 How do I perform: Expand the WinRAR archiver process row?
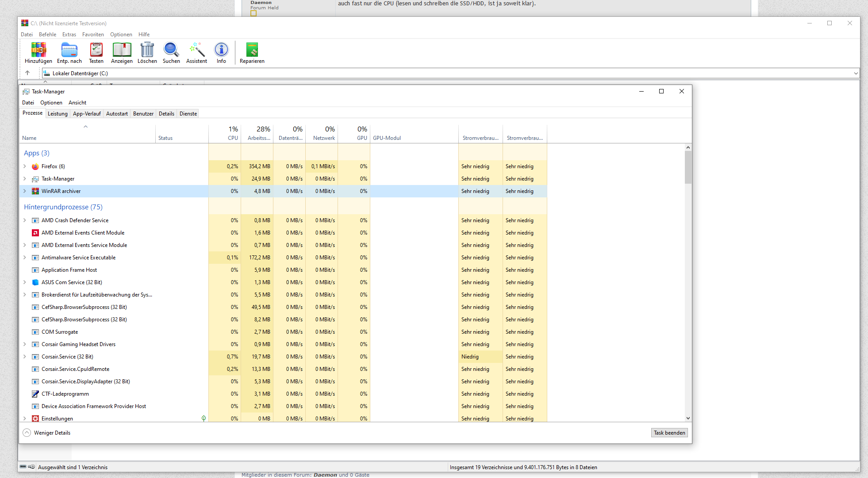tap(25, 191)
